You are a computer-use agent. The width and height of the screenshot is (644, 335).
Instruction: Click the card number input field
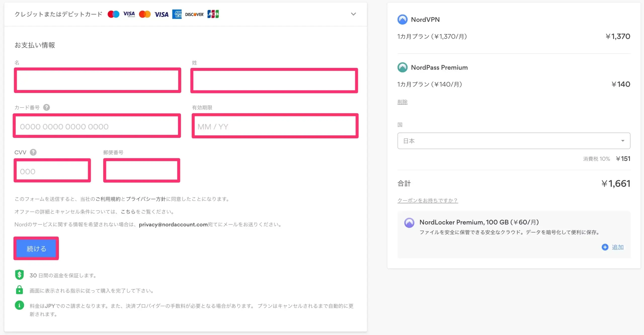[x=97, y=126]
